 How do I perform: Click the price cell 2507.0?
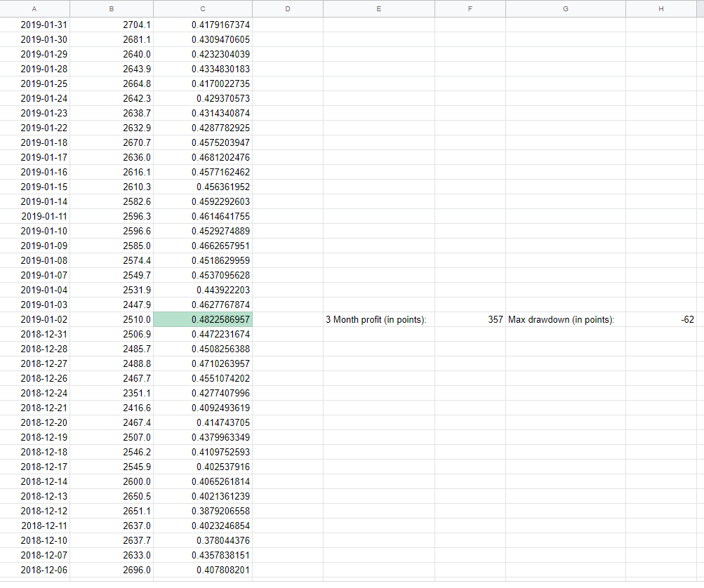(x=112, y=438)
